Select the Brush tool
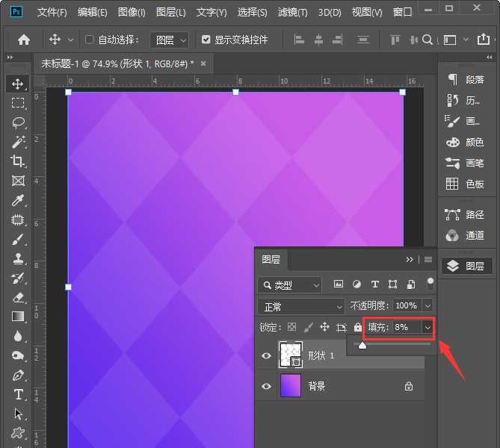Image resolution: width=500 pixels, height=448 pixels. (x=18, y=239)
